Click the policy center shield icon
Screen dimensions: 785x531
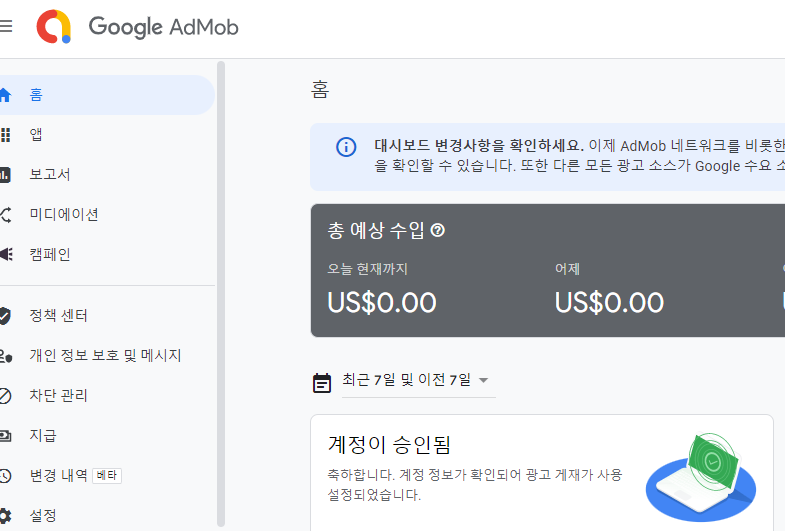click(6, 316)
